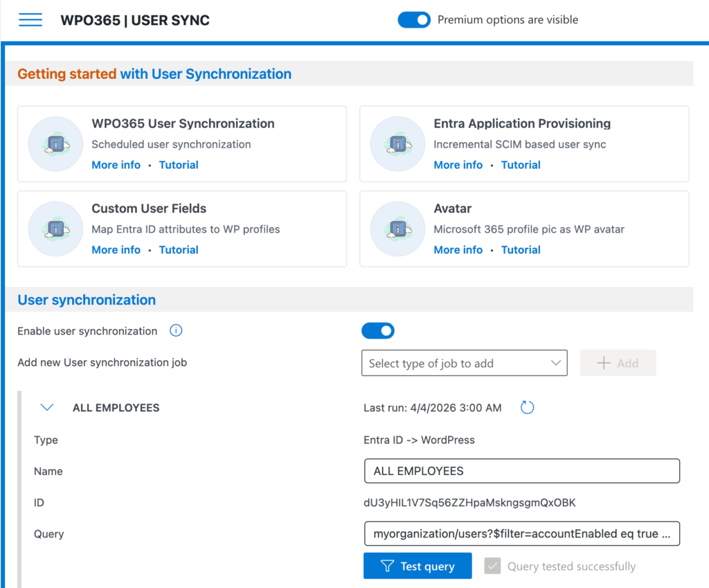Disable the Enable user synchronization toggle

click(377, 330)
